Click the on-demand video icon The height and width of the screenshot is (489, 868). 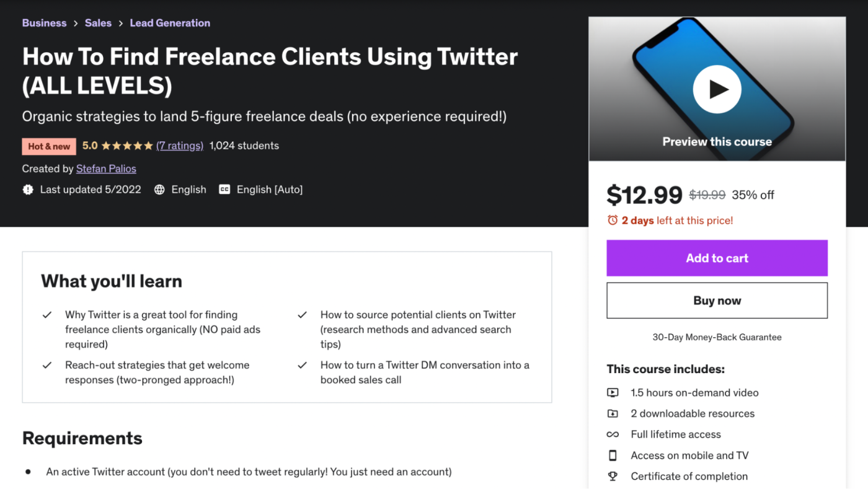(613, 392)
